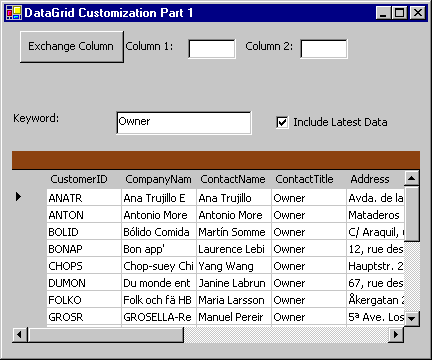This screenshot has width=432, height=360.
Task: Select the BOLID customer ID cell
Action: [x=84, y=232]
